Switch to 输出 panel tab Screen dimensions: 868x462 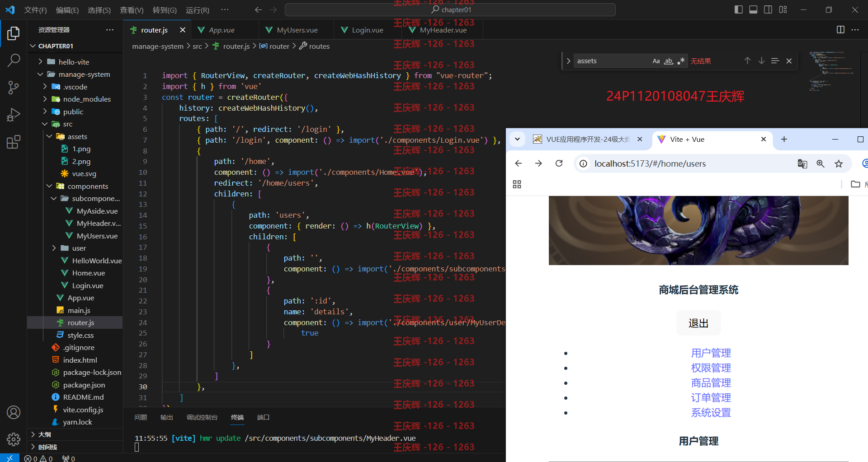[x=166, y=417]
